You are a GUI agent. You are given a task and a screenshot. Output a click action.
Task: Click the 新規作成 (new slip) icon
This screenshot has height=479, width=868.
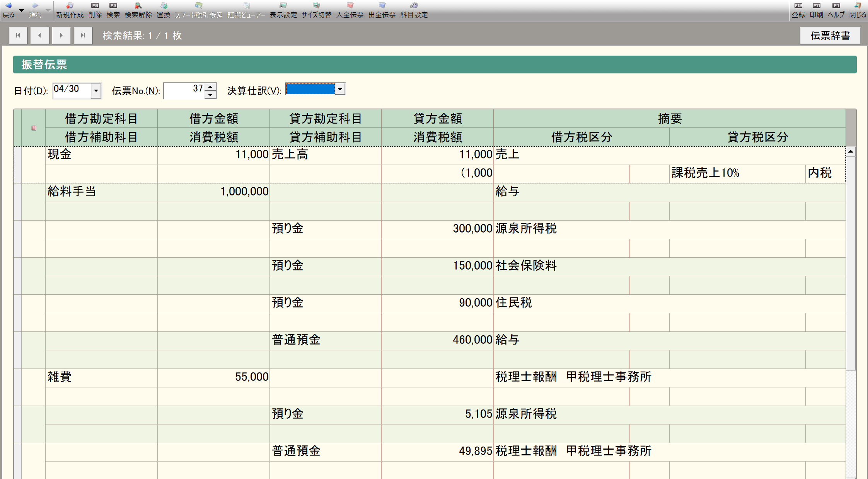coord(70,10)
